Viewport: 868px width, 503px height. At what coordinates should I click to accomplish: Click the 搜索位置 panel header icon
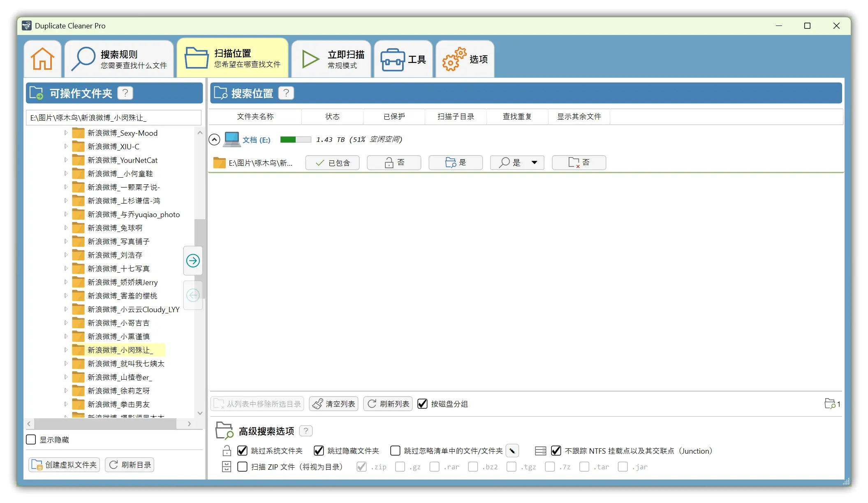pos(221,93)
